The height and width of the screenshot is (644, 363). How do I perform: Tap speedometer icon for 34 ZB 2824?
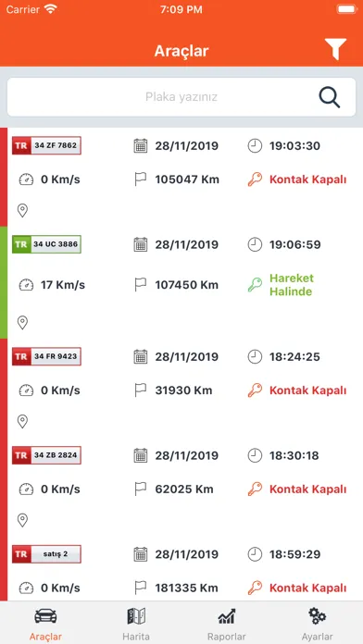pyautogui.click(x=26, y=489)
